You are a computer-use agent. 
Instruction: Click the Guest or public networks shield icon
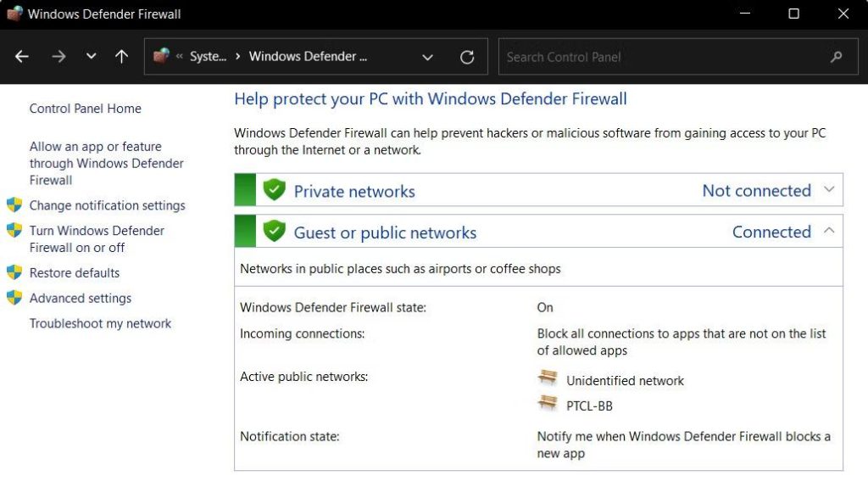(x=274, y=231)
